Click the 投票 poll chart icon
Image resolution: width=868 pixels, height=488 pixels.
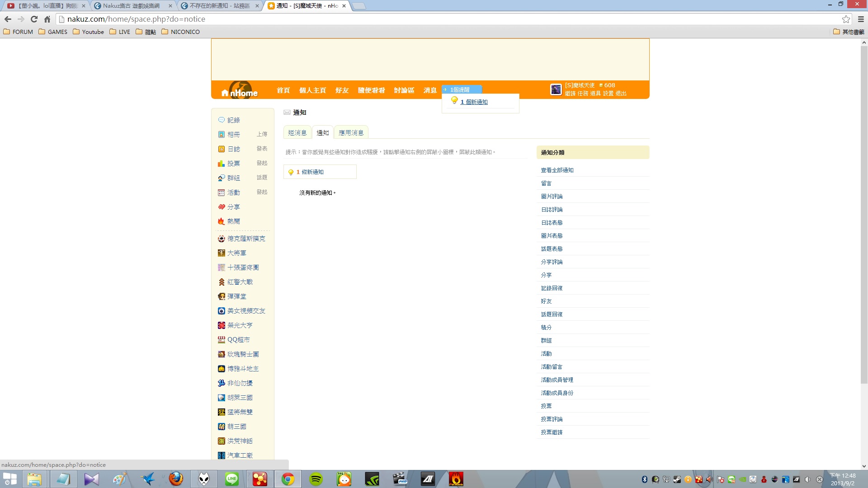click(x=221, y=164)
